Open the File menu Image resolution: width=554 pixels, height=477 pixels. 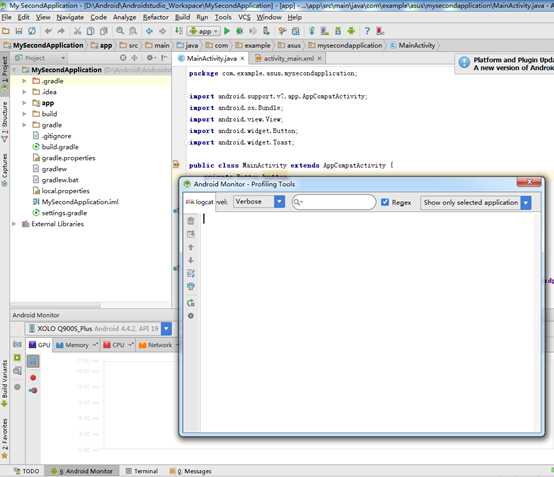point(6,17)
